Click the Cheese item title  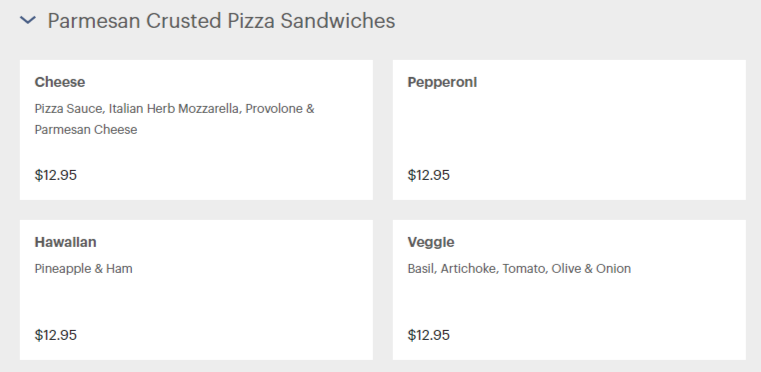point(60,82)
